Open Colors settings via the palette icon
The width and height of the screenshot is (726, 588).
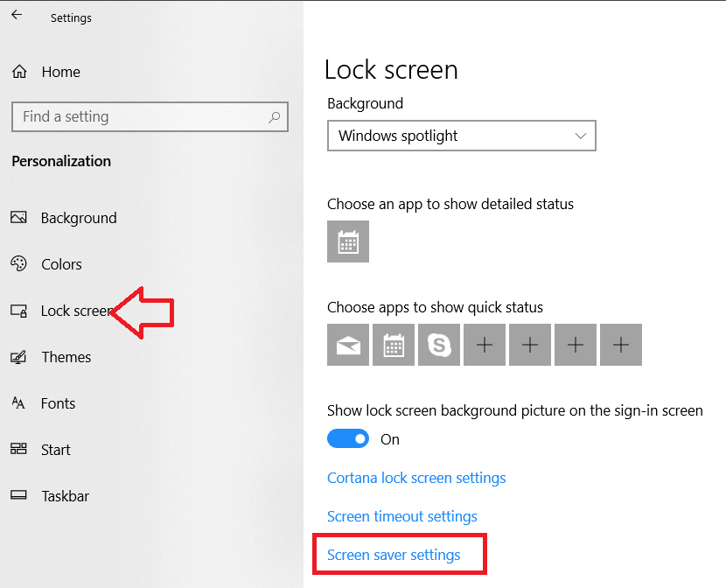coord(19,263)
